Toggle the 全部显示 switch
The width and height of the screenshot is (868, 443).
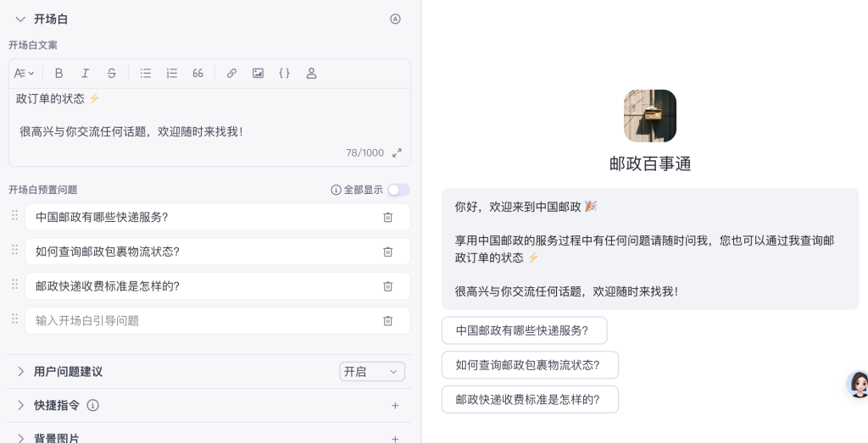coord(398,190)
